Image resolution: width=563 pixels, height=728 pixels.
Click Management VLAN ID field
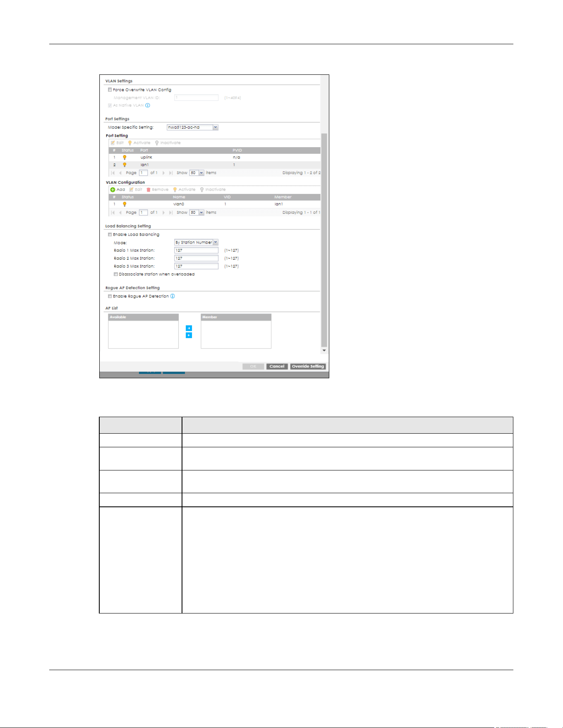click(x=196, y=98)
